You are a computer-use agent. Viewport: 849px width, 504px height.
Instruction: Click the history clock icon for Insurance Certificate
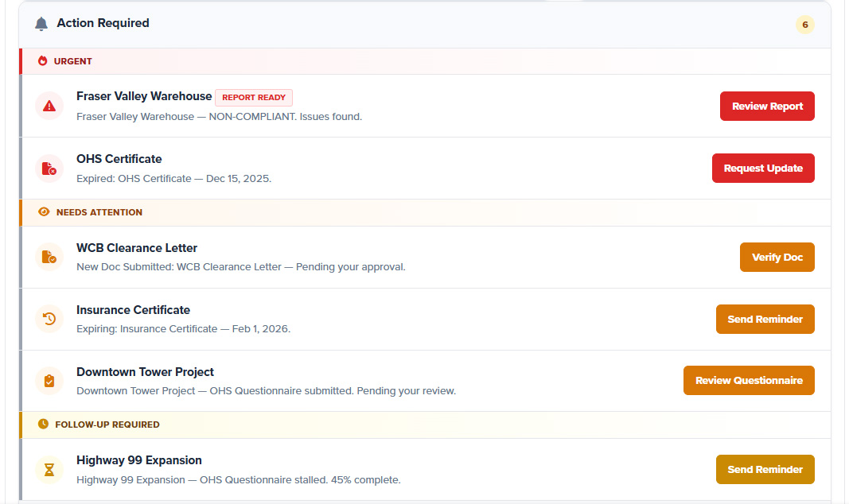click(49, 319)
